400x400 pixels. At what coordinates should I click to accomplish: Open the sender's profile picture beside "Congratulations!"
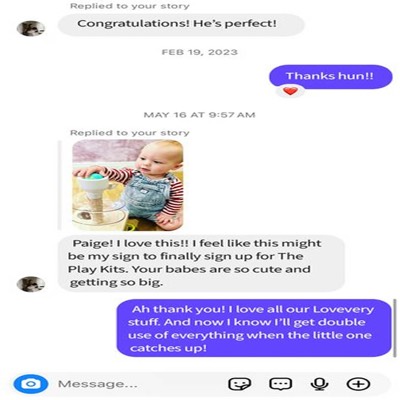(x=31, y=28)
